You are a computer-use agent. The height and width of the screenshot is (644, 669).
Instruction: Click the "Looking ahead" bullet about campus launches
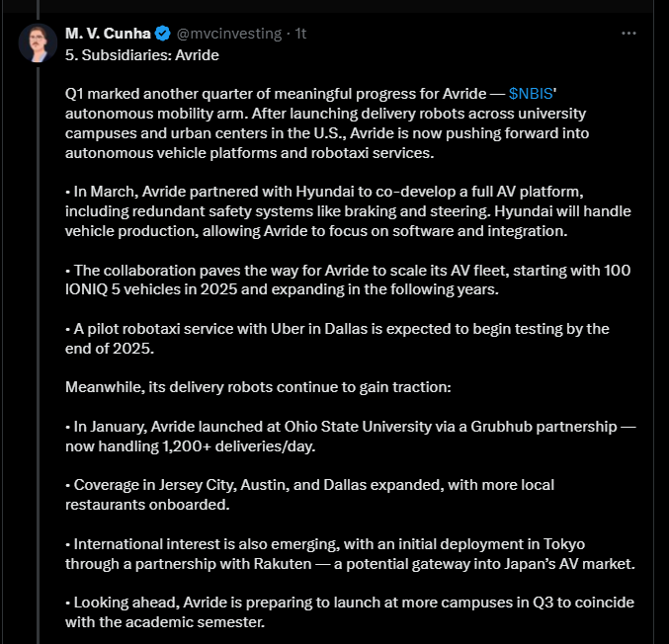tap(346, 611)
